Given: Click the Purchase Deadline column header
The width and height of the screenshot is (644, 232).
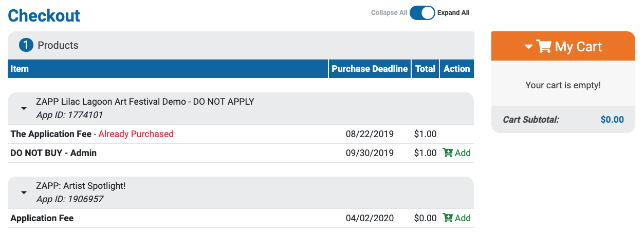Looking at the screenshot, I should (x=370, y=69).
